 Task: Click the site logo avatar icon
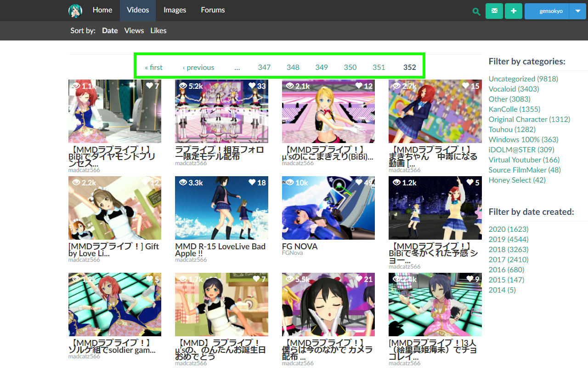coord(75,10)
